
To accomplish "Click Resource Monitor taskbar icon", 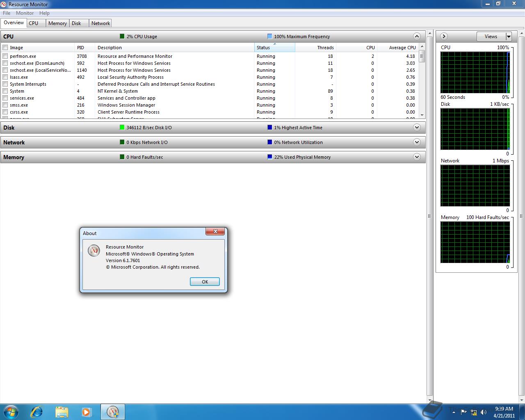I will pyautogui.click(x=112, y=412).
